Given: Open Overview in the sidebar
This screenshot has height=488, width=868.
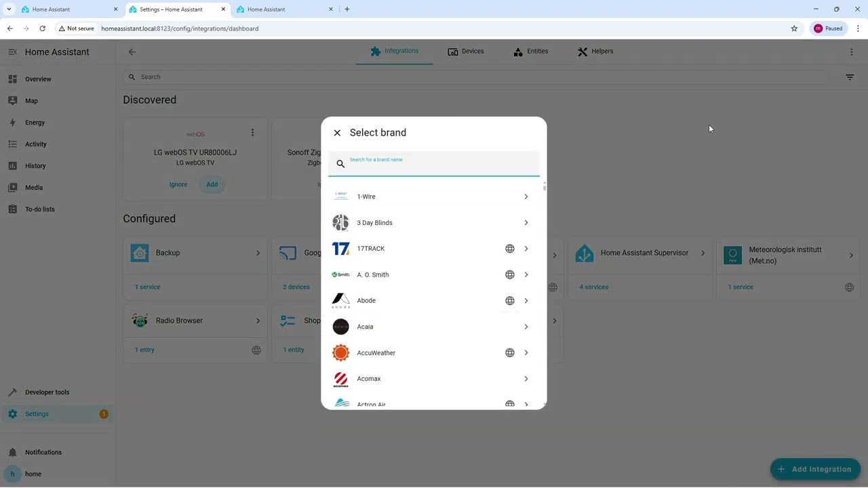Looking at the screenshot, I should 58,79.
